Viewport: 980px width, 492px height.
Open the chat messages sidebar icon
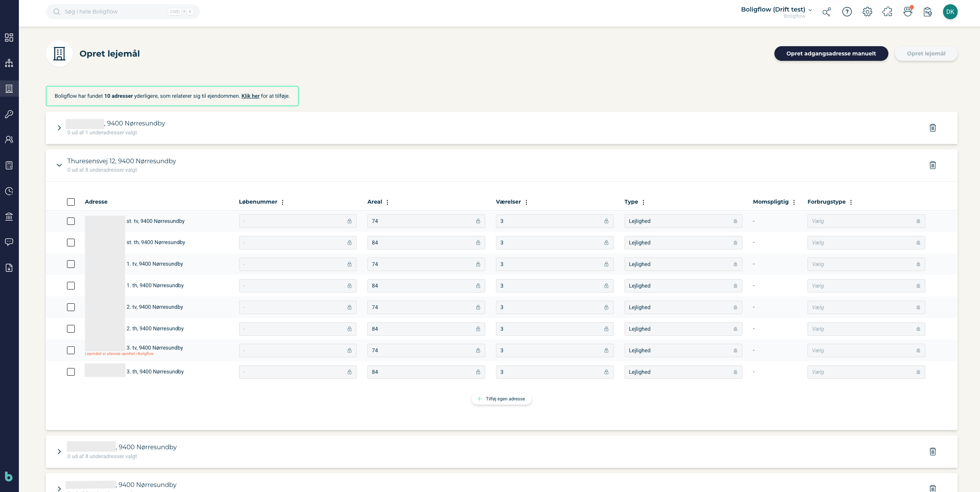click(9, 242)
